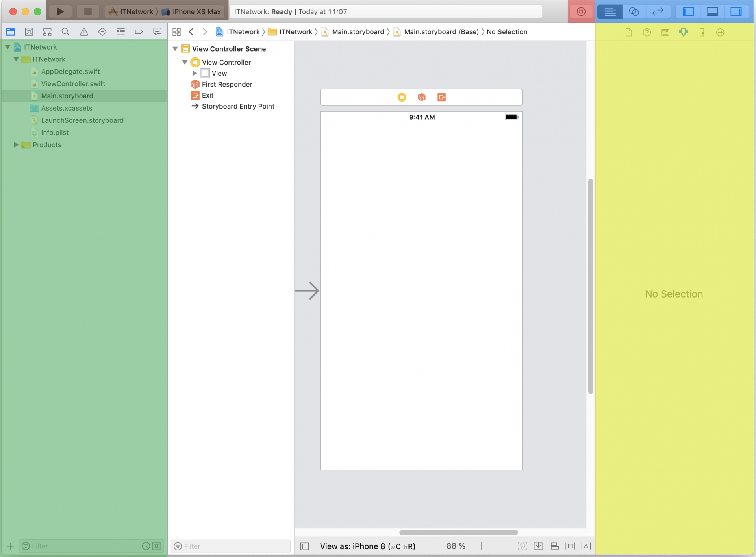Image resolution: width=756 pixels, height=557 pixels.
Task: Show the Source Control navigator
Action: point(29,32)
